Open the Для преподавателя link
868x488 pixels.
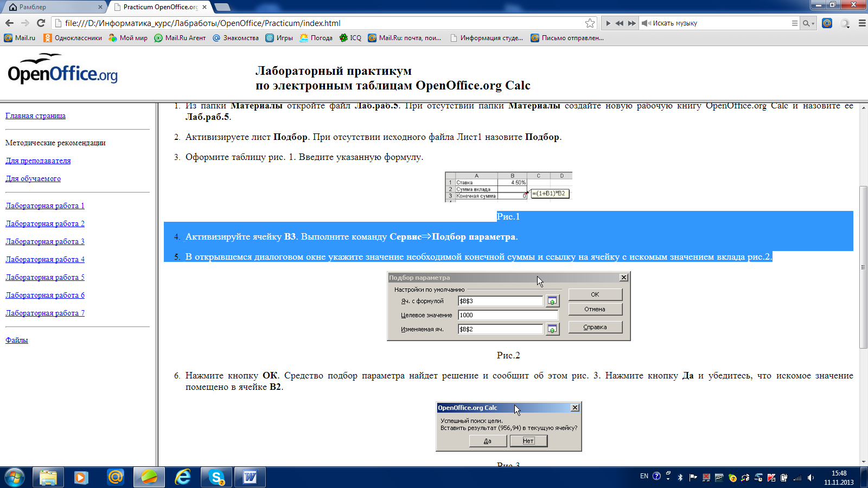tap(38, 160)
